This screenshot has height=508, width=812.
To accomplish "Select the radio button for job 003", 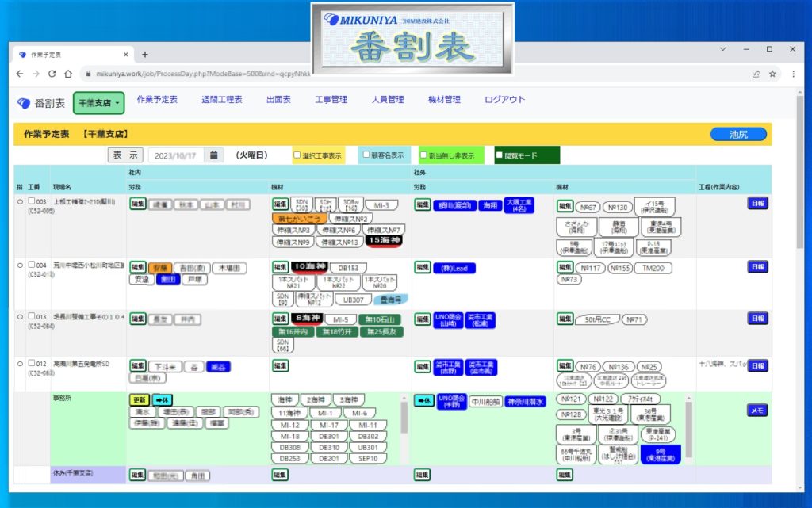I will pos(20,203).
